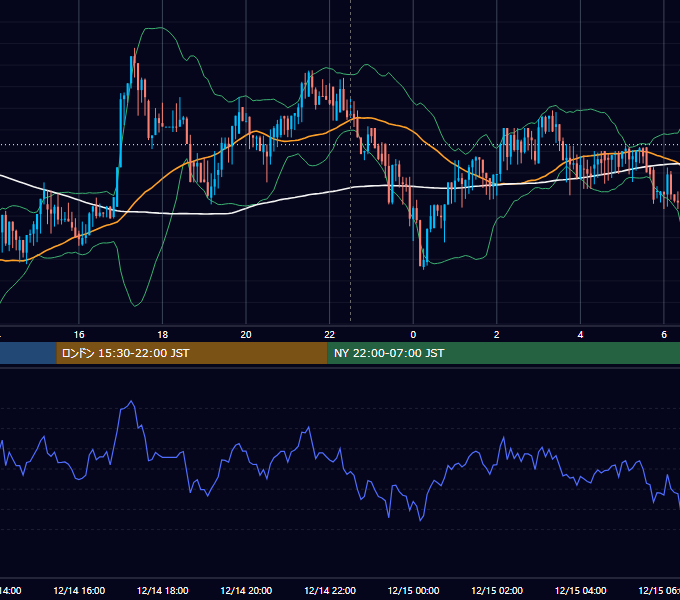Click the 12/15 04:00 time label
Screen dimensions: 680x600
click(580, 590)
